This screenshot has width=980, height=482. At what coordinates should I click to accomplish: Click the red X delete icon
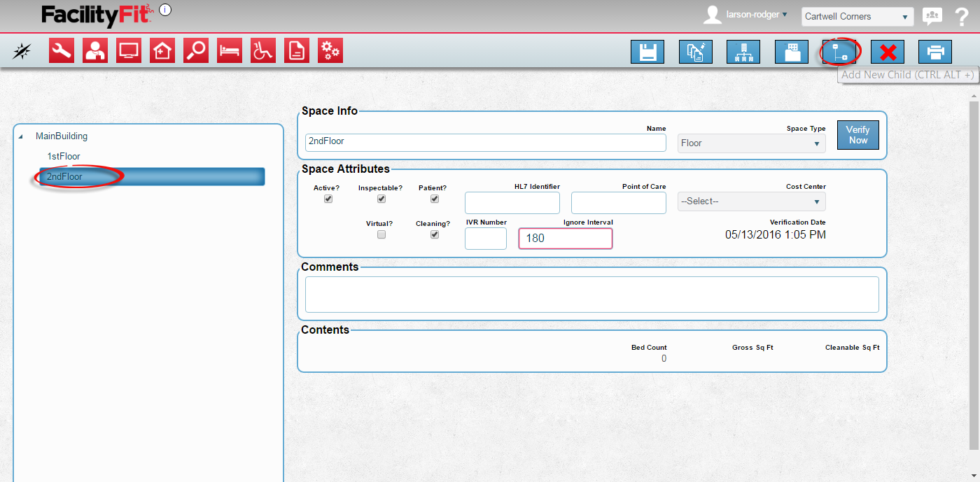(x=888, y=52)
